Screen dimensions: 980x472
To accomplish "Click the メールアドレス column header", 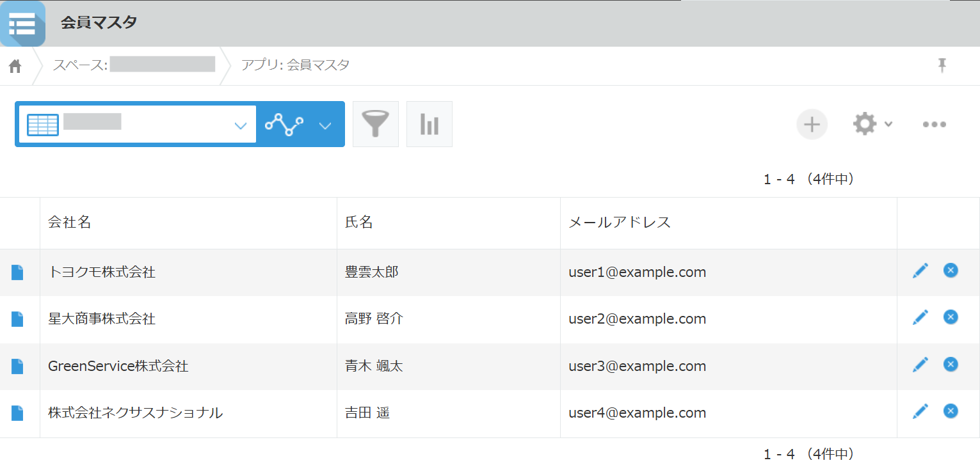I will [x=619, y=223].
